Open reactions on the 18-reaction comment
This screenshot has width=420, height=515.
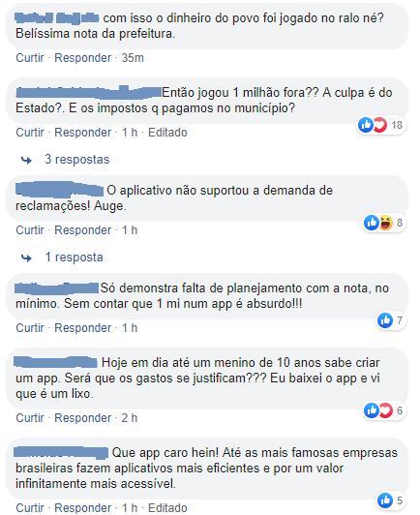click(x=381, y=125)
